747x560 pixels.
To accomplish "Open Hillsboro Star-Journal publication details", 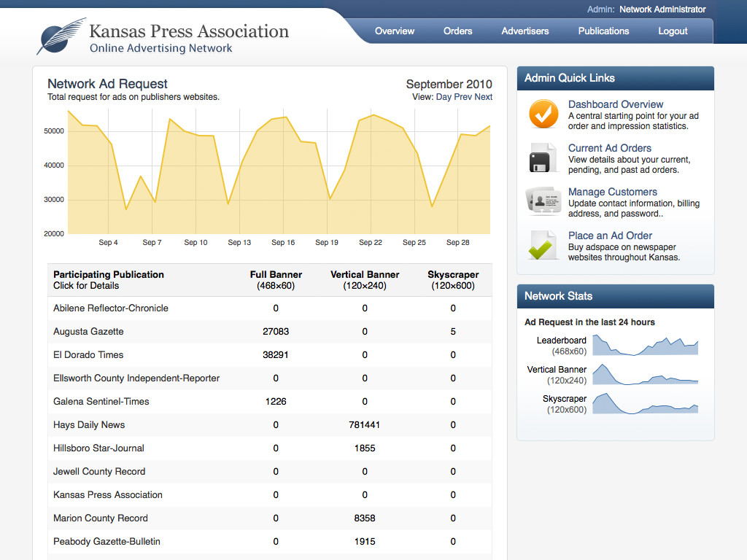I will coord(98,448).
